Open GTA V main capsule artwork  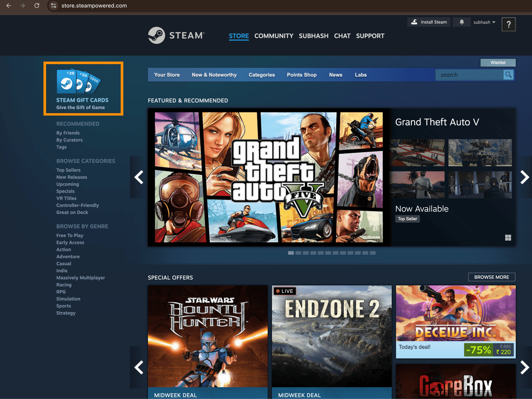pos(269,177)
